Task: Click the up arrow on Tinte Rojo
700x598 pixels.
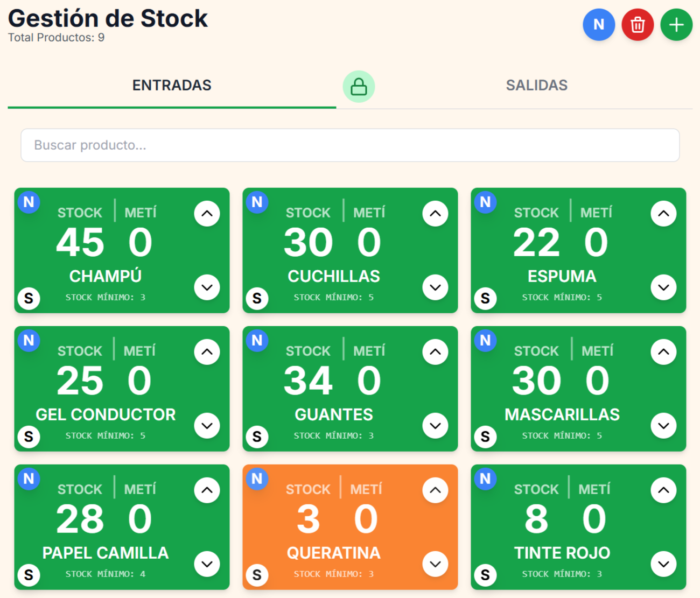Action: pyautogui.click(x=663, y=490)
